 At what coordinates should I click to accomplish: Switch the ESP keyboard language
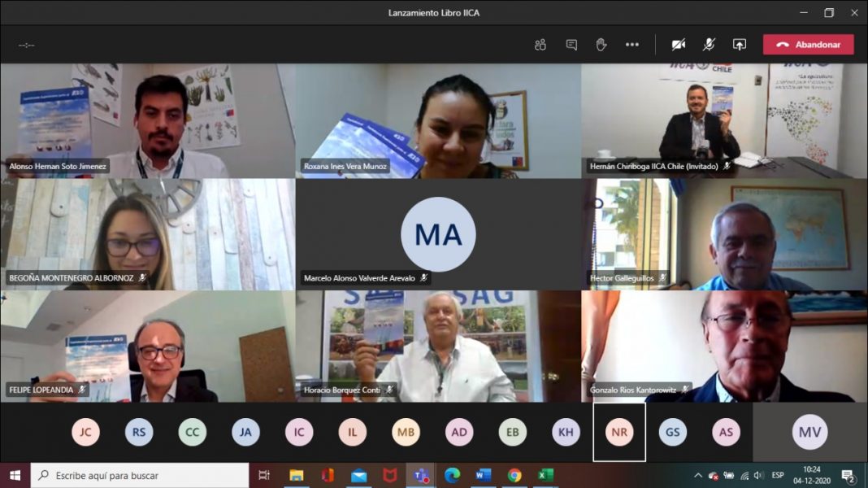click(x=778, y=475)
